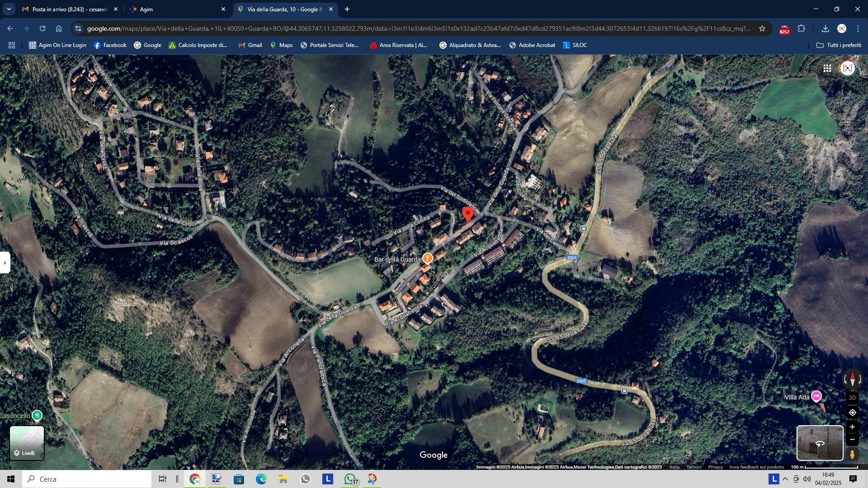
Task: Click the Villa Ada hotel marker
Action: 816,396
